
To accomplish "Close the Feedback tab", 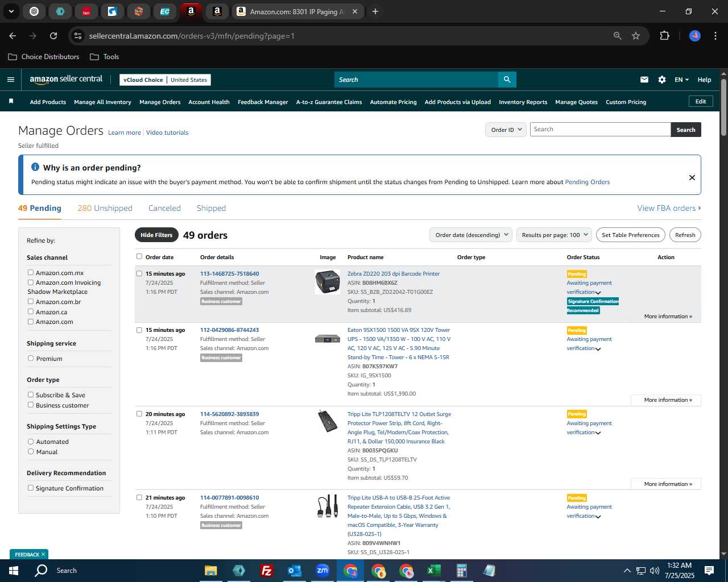I will coord(43,554).
